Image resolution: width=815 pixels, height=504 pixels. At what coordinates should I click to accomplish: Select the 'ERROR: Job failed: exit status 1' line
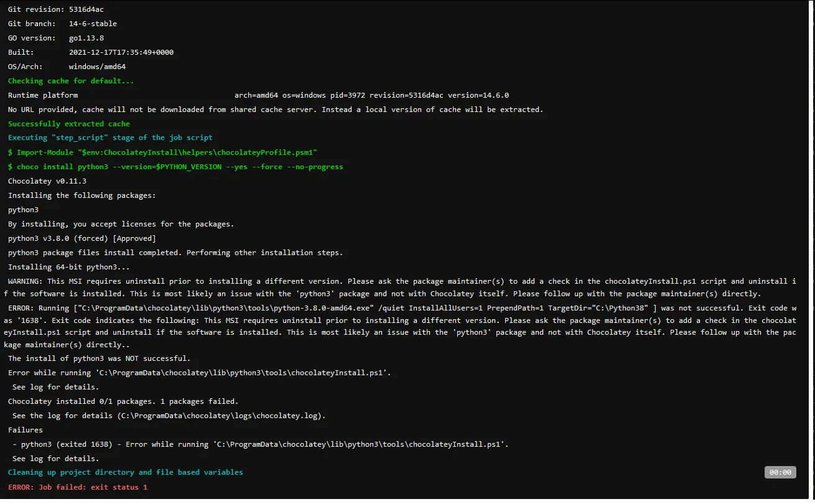coord(78,487)
